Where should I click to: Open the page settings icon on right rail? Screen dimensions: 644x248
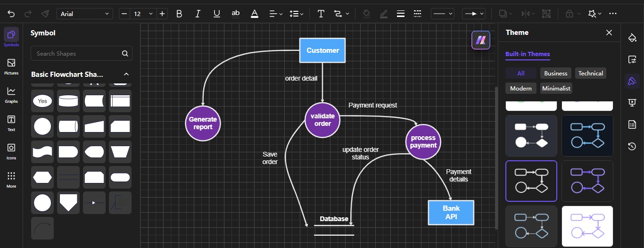coord(632,59)
